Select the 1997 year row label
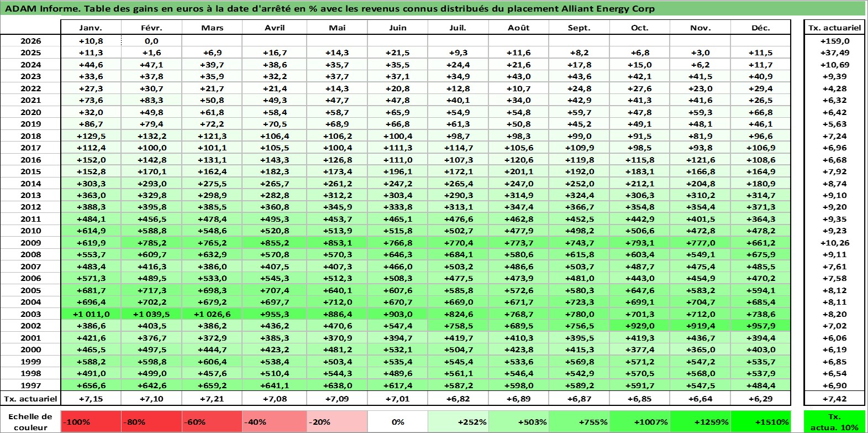The height and width of the screenshot is (433, 868). pos(30,385)
